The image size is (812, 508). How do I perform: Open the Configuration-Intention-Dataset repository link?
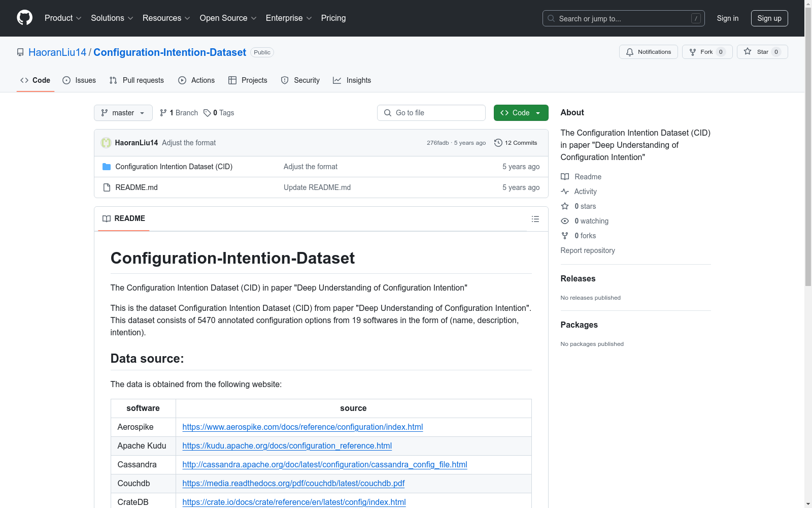click(170, 52)
